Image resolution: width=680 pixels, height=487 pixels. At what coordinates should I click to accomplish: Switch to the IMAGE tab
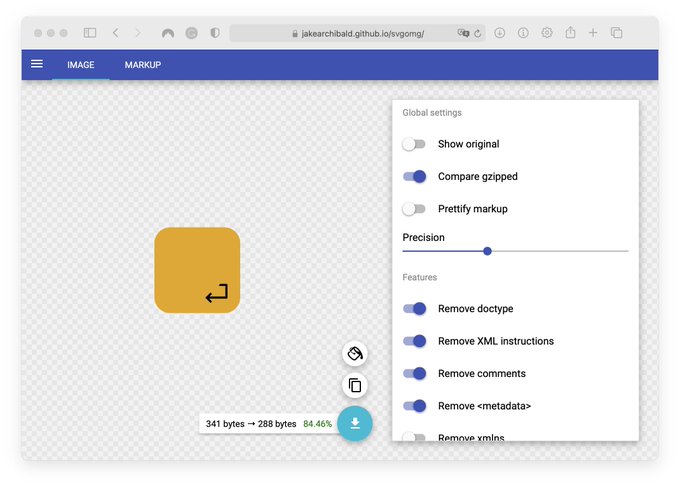click(81, 65)
